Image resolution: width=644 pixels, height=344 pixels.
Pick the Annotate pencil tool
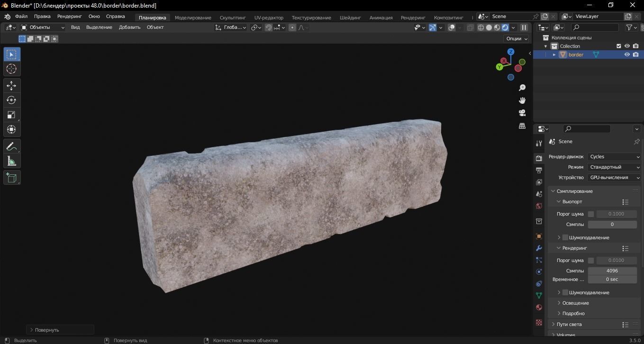tap(11, 146)
